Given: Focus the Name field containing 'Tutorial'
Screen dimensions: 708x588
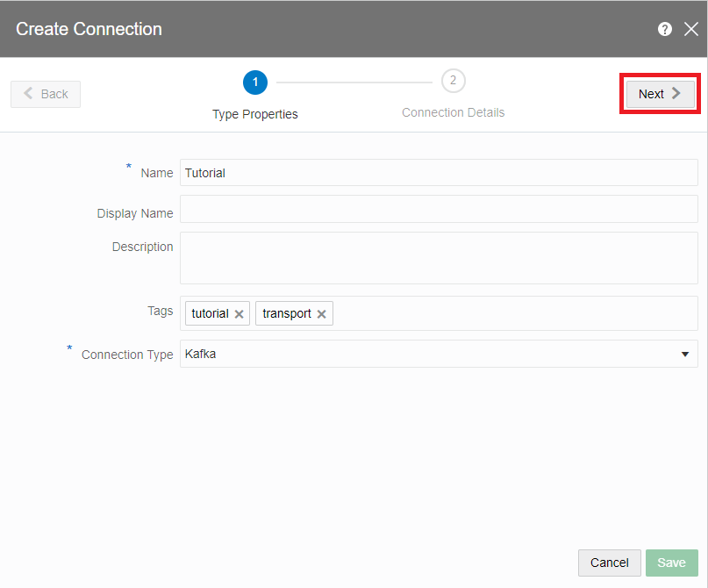Looking at the screenshot, I should pyautogui.click(x=439, y=173).
